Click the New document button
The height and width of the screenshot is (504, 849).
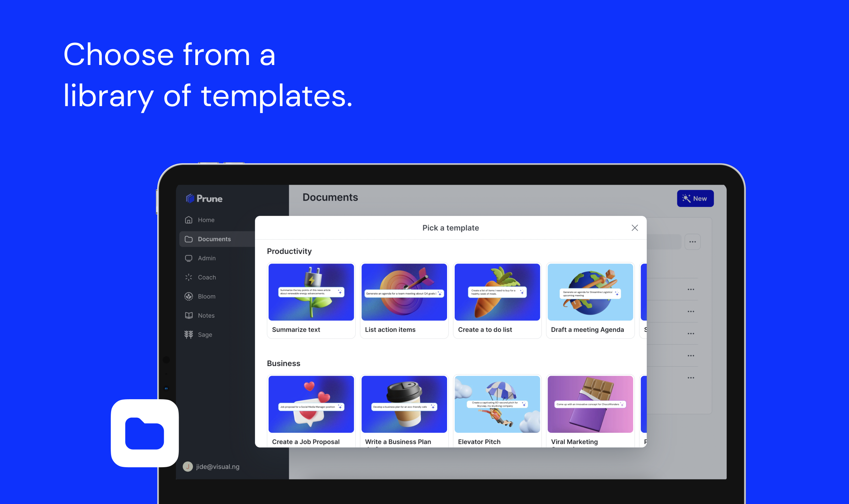(695, 199)
